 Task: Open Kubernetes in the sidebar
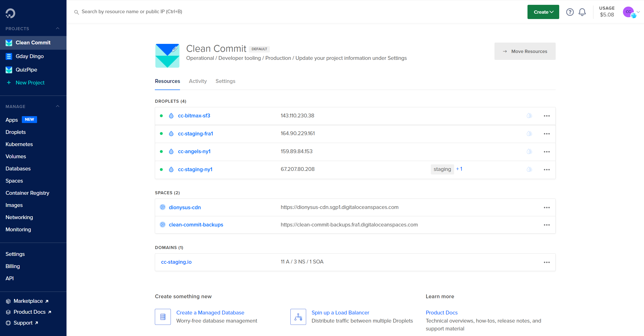pyautogui.click(x=19, y=144)
